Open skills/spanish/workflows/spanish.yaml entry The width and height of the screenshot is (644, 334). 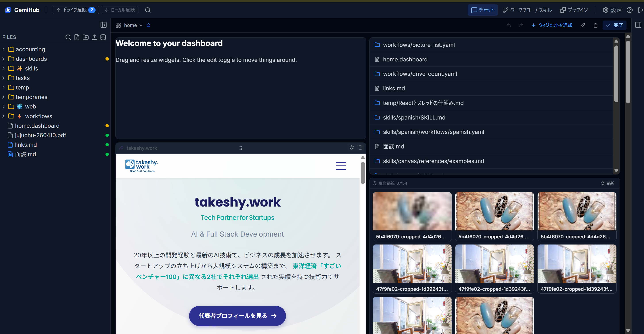click(x=491, y=132)
